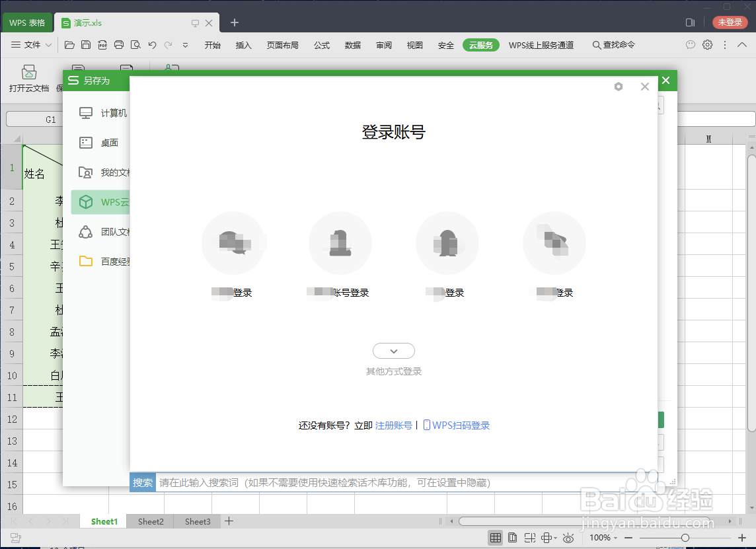Expand the 文件 dropdown arrow
The width and height of the screenshot is (756, 549).
48,45
